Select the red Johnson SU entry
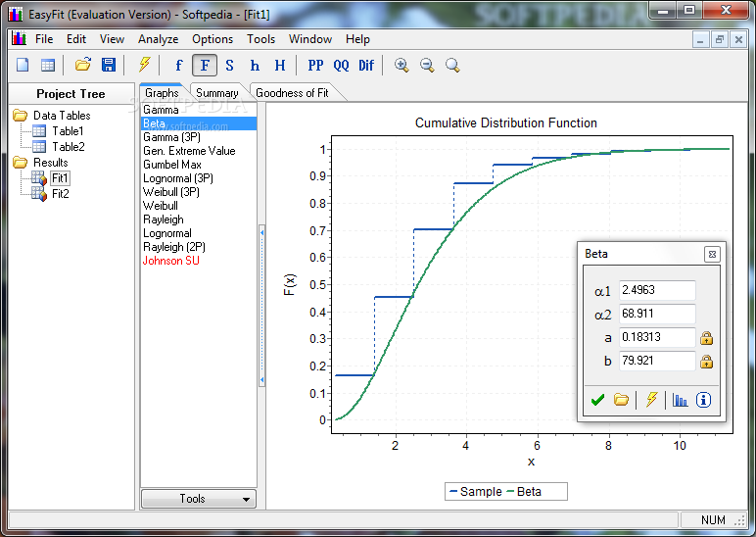The height and width of the screenshot is (537, 756). coord(199,261)
